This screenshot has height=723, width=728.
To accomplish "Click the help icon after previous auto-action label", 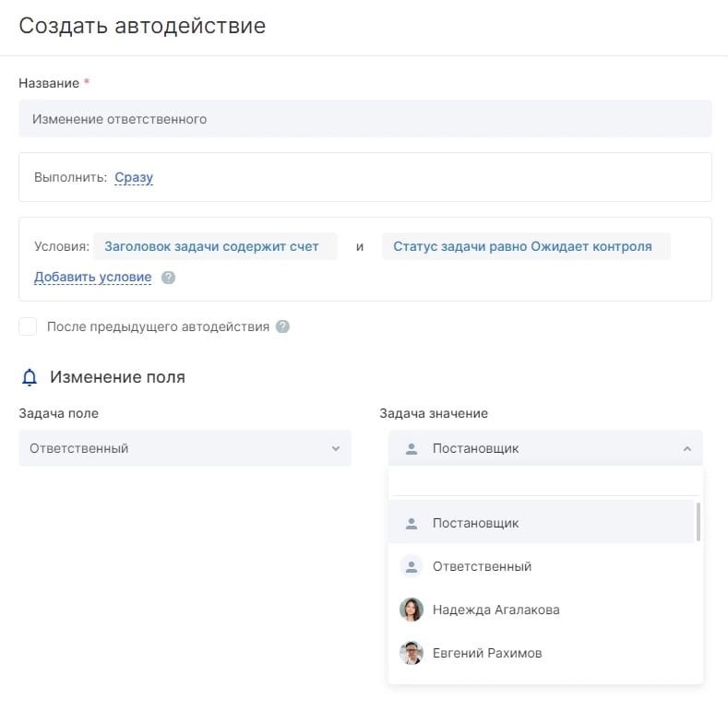I will click(282, 326).
